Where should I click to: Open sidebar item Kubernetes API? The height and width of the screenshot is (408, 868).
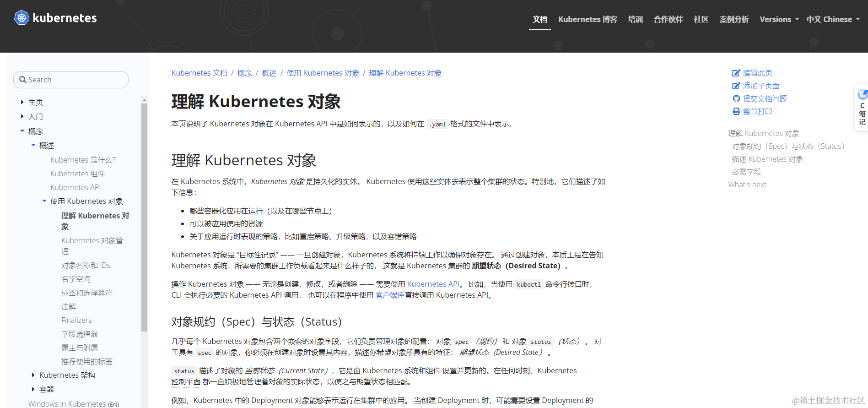point(75,187)
